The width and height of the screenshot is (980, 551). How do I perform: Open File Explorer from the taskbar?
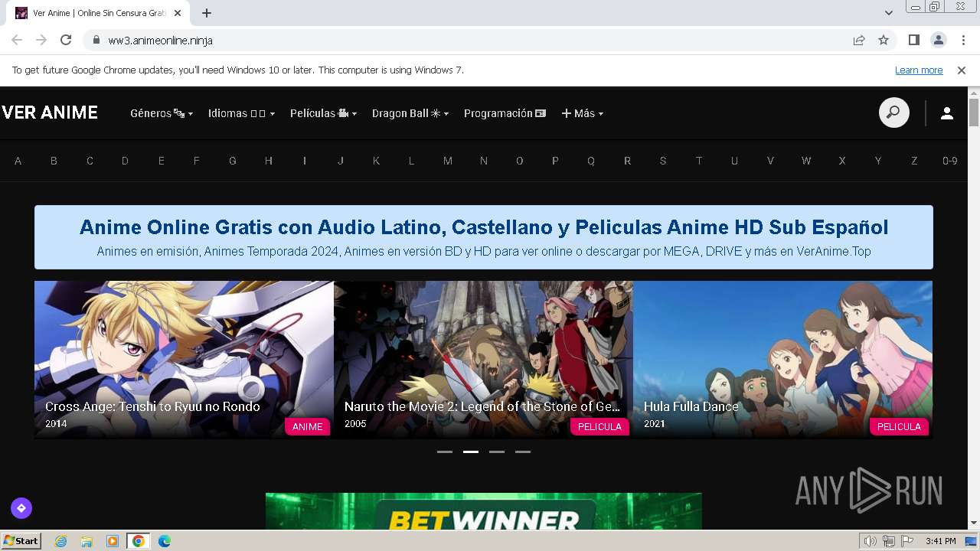(x=87, y=541)
